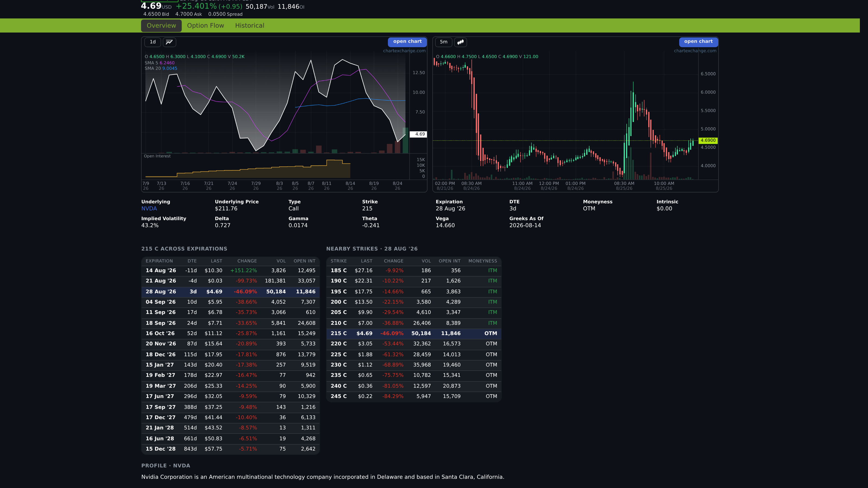
Task: Select the 185 C strike row
Action: coord(414,271)
